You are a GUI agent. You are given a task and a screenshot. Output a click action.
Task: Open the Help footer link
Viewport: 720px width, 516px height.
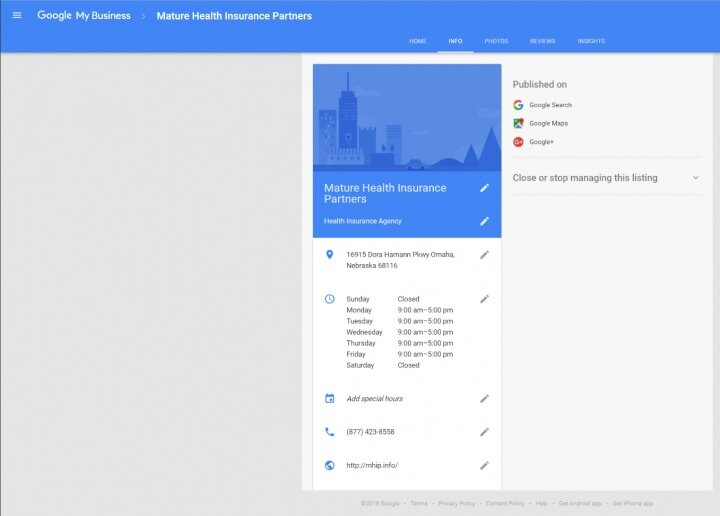(541, 504)
